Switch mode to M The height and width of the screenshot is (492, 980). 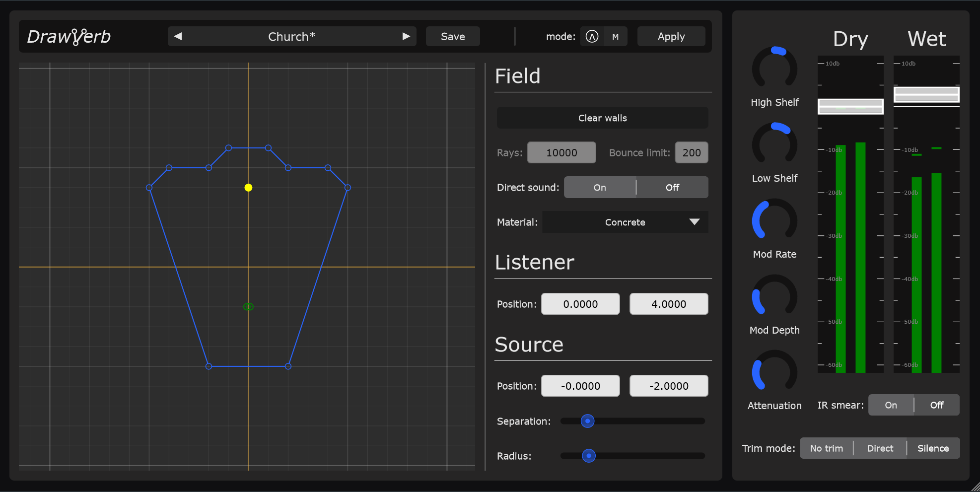tap(616, 36)
